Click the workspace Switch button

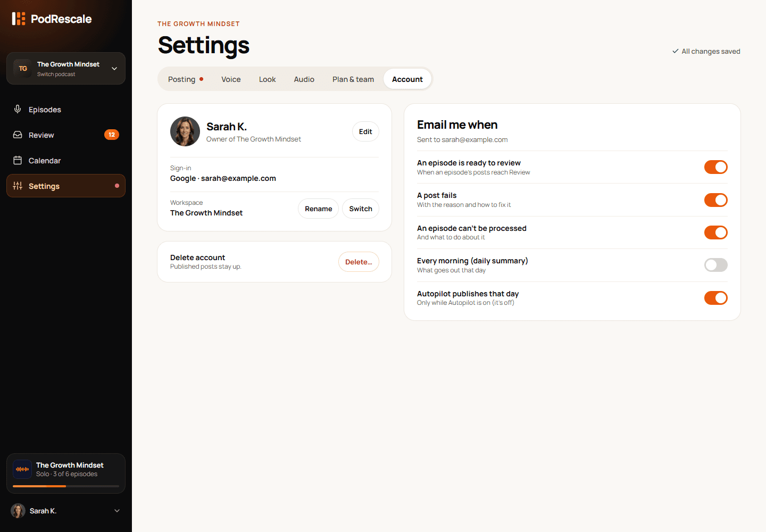[361, 209]
